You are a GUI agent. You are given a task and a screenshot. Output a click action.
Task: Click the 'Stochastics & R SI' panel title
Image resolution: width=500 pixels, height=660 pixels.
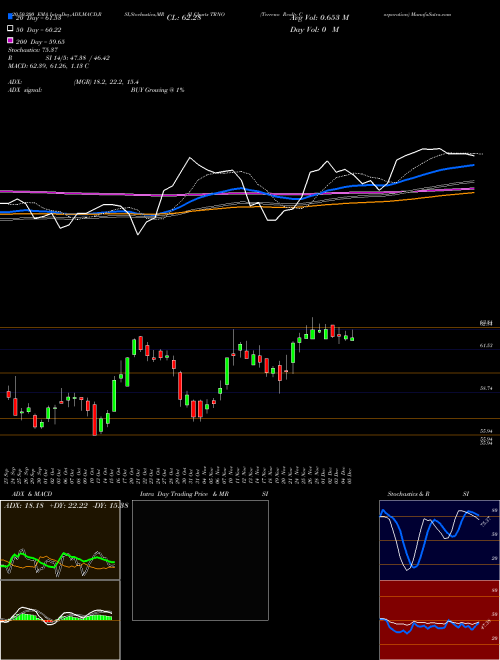428,494
